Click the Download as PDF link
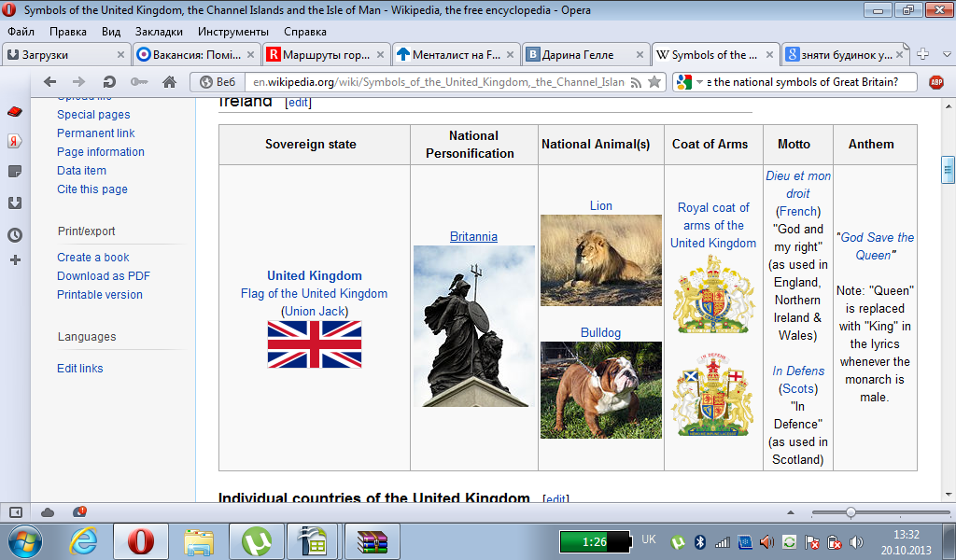This screenshot has width=956, height=560. point(104,276)
